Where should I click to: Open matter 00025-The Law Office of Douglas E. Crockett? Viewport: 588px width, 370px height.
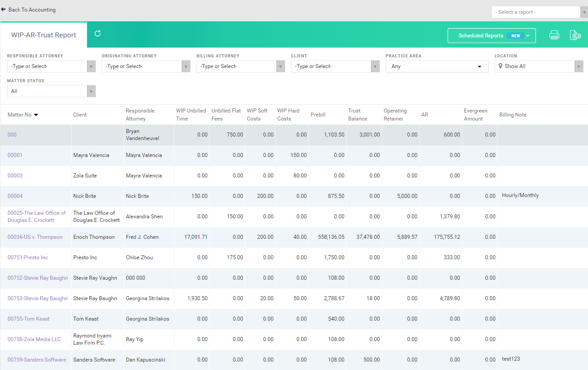tap(36, 217)
